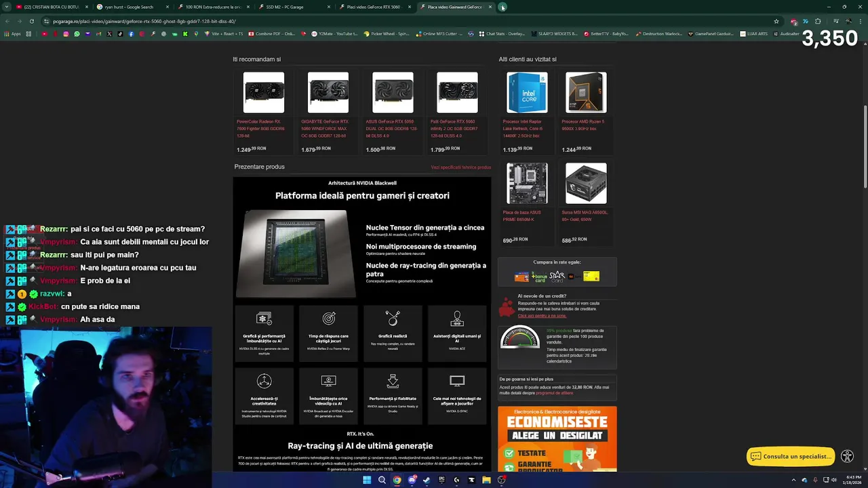Viewport: 868px width, 488px height.
Task: Open the 'programul de afiliere' link
Action: pyautogui.click(x=555, y=393)
